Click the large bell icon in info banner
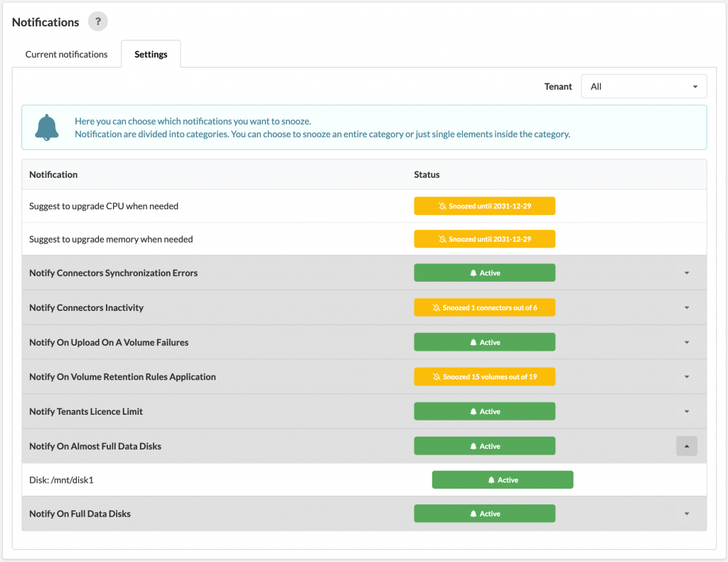728x562 pixels. (x=47, y=127)
